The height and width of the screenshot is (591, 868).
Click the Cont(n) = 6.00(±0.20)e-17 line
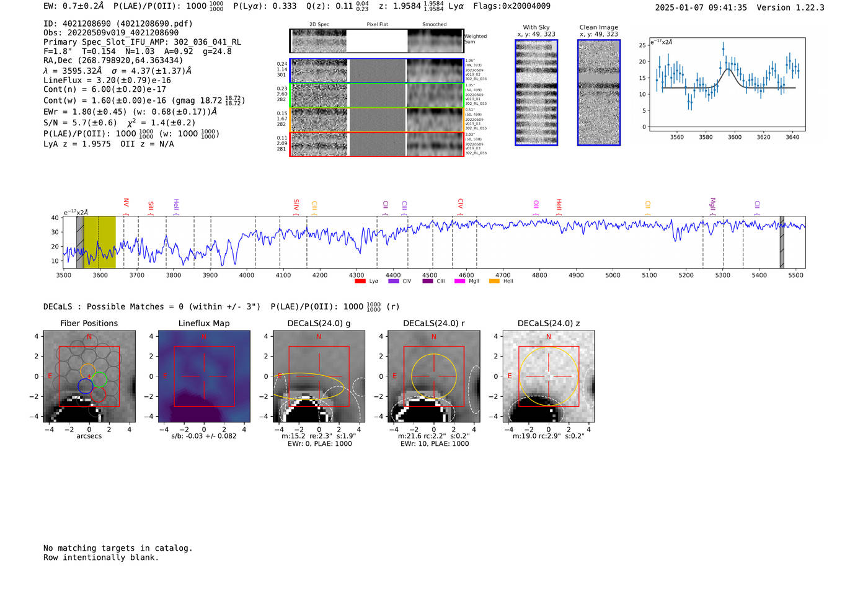(x=105, y=89)
